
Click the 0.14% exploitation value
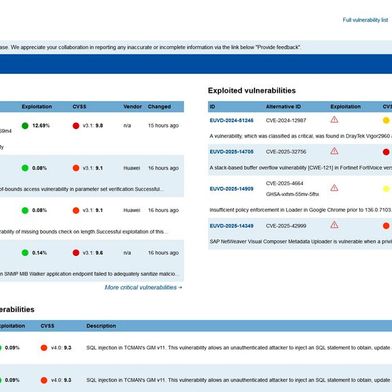[39, 253]
